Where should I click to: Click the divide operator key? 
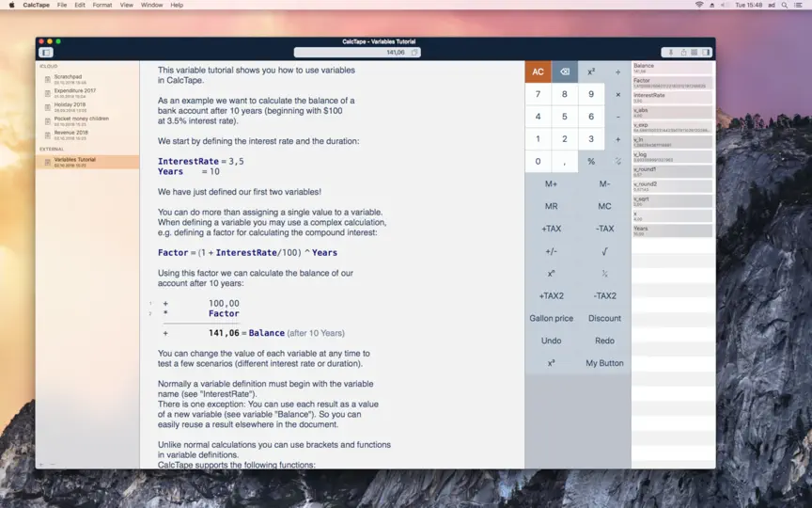coord(617,72)
